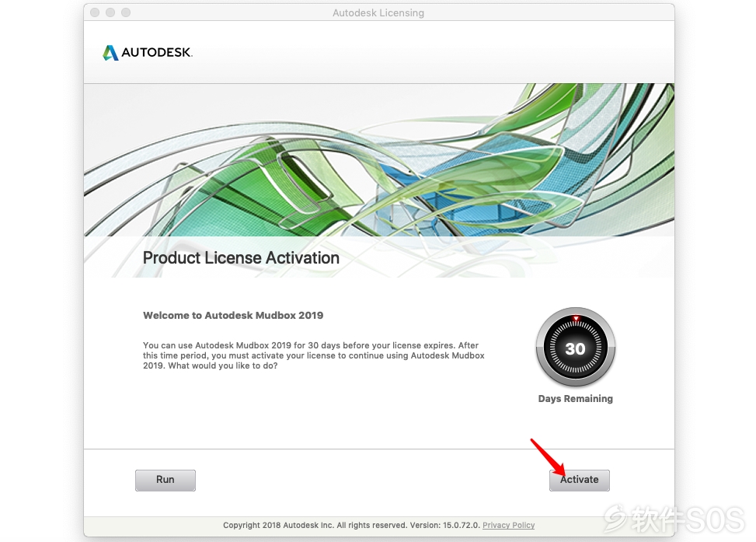
Task: Click the Autodesk logo
Action: pyautogui.click(x=148, y=52)
